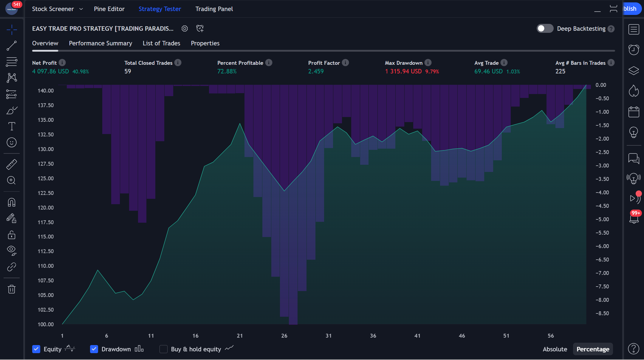Open the calendar panel in right sidebar
Image resolution: width=644 pixels, height=360 pixels.
(x=634, y=112)
